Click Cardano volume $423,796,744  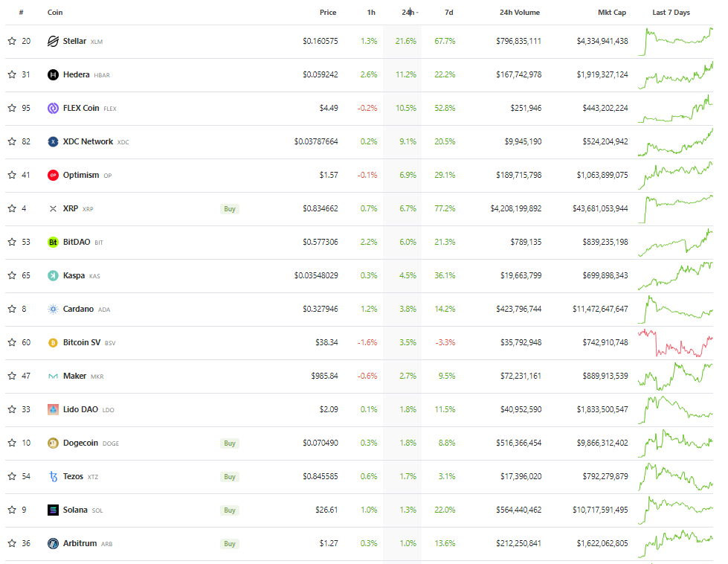pos(518,309)
